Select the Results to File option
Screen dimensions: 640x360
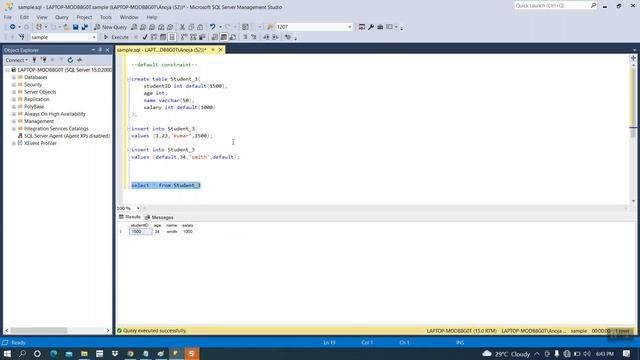coord(233,37)
